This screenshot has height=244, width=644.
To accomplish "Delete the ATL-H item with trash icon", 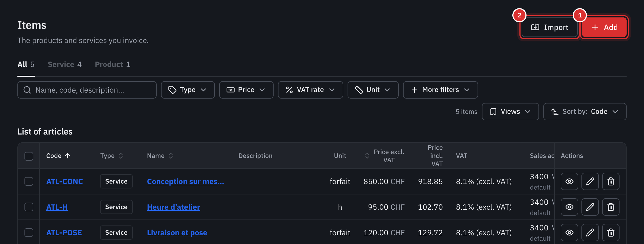I will 611,207.
